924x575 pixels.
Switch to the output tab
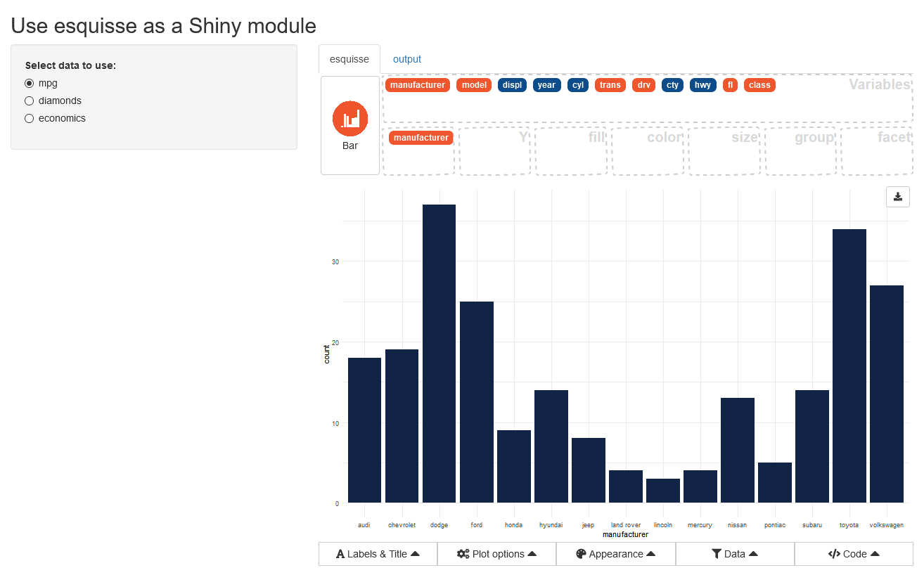tap(406, 59)
